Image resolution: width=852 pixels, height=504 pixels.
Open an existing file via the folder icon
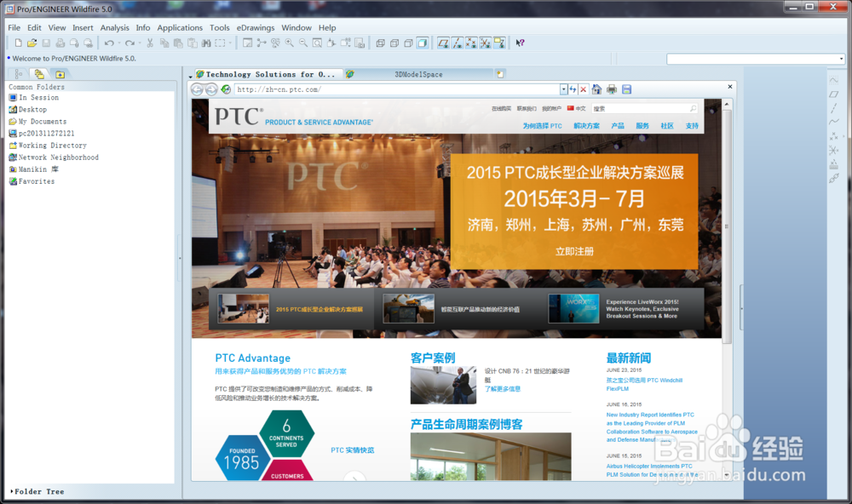(32, 43)
